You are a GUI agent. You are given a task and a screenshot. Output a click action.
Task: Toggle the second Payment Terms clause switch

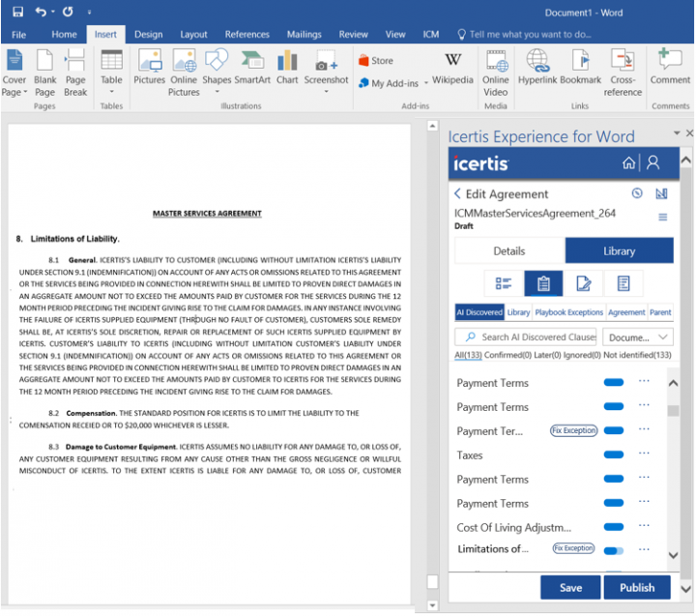(x=614, y=406)
